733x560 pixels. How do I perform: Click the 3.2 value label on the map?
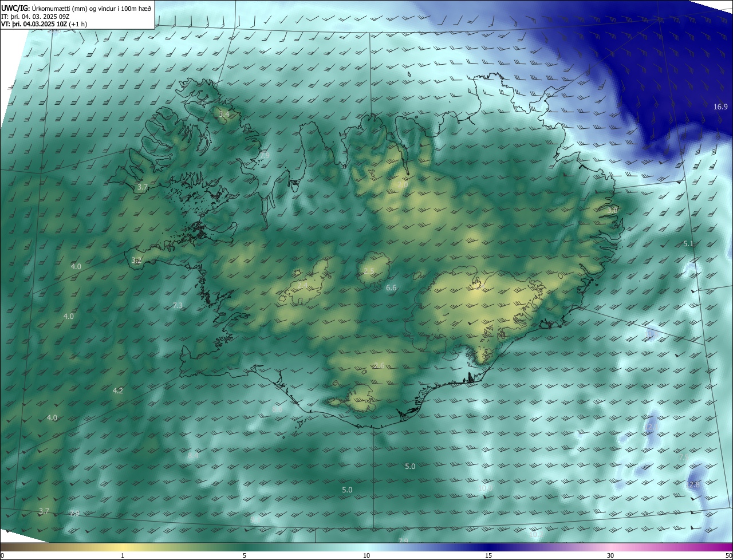coord(136,261)
